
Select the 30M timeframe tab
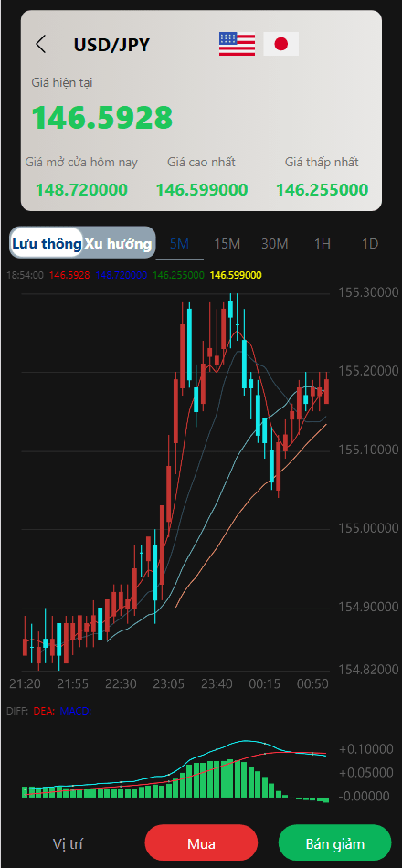tap(275, 244)
